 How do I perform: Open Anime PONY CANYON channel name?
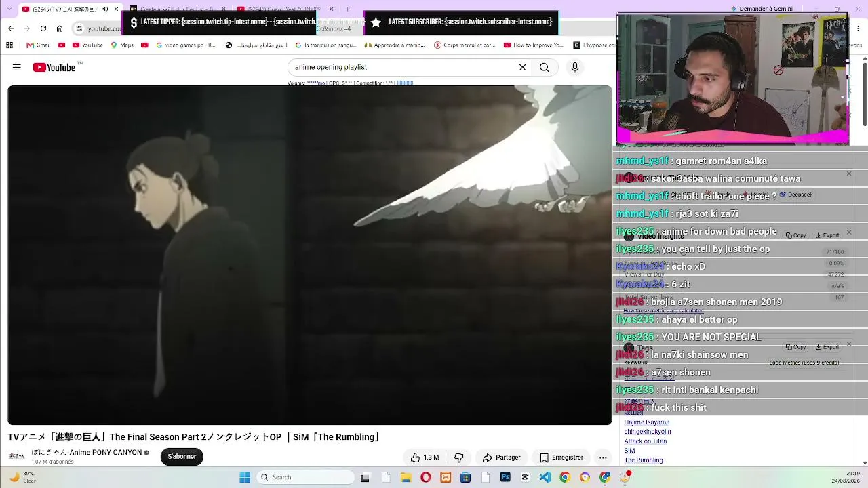(87, 452)
